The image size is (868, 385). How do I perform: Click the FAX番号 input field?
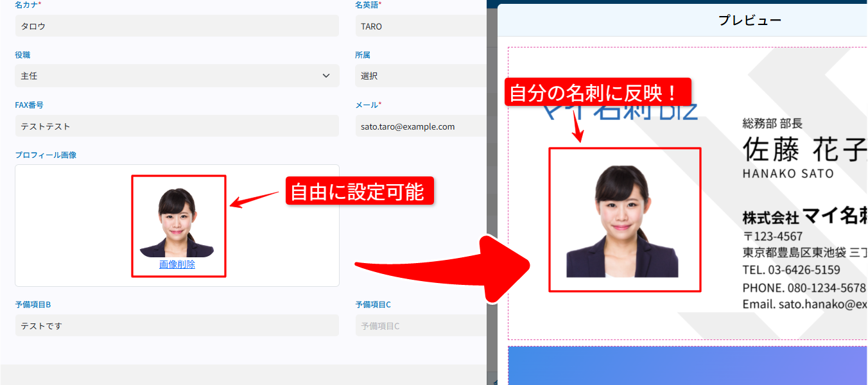pyautogui.click(x=177, y=126)
